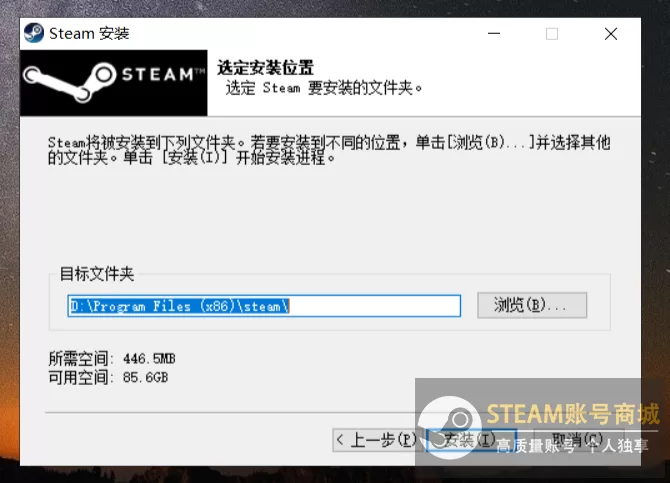Click the Steam logo banner
The height and width of the screenshot is (483, 670).
tap(114, 83)
